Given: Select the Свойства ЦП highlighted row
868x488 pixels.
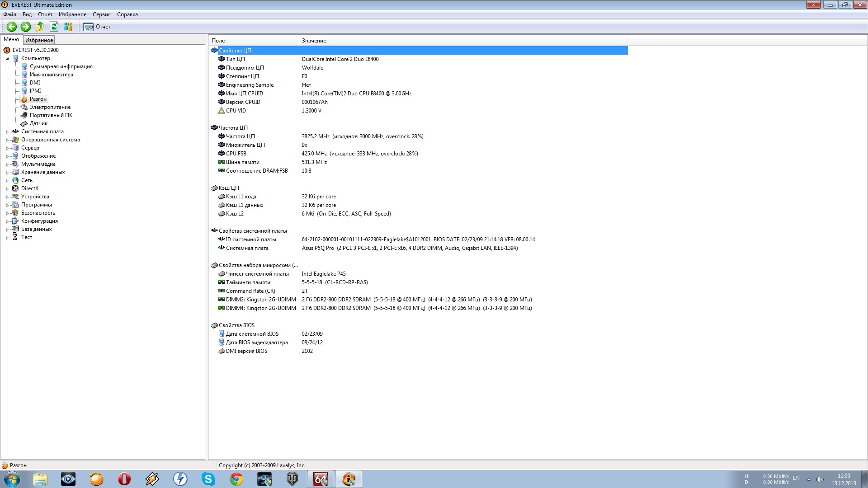Looking at the screenshot, I should click(x=235, y=51).
